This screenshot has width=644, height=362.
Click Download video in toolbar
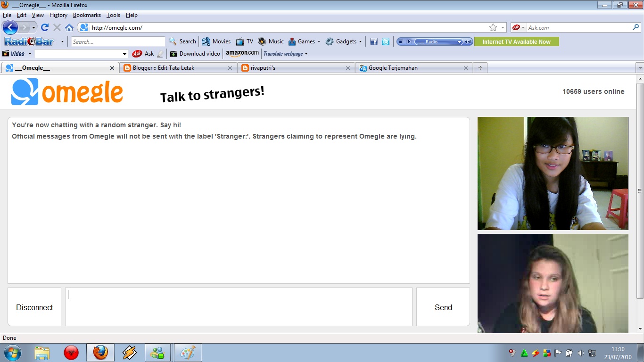tap(195, 54)
